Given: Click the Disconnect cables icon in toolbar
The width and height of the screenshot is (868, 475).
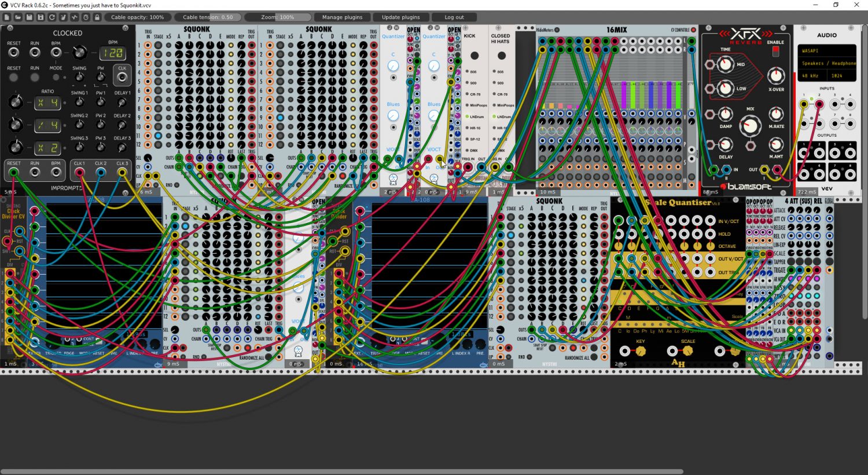Looking at the screenshot, I should pyautogui.click(x=63, y=17).
